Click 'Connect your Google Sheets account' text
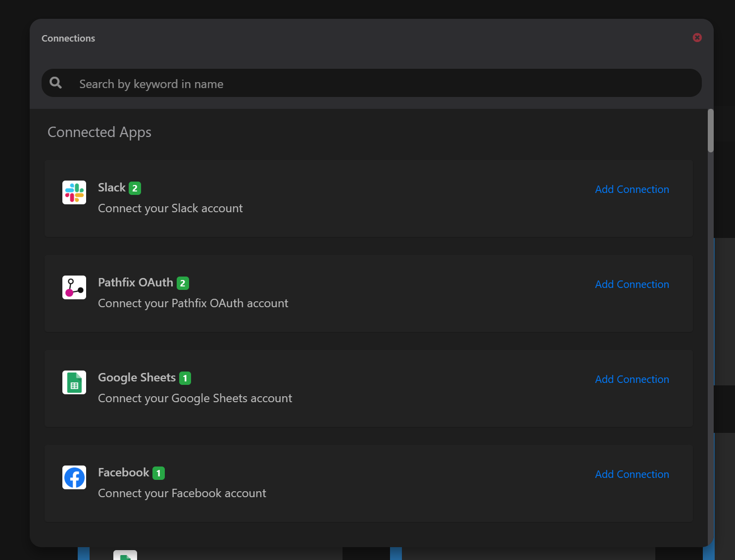Screen dimensions: 735x560 (195, 398)
